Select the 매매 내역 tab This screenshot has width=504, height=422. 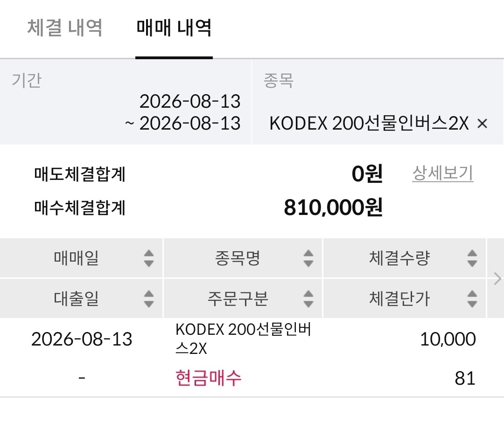click(x=174, y=28)
